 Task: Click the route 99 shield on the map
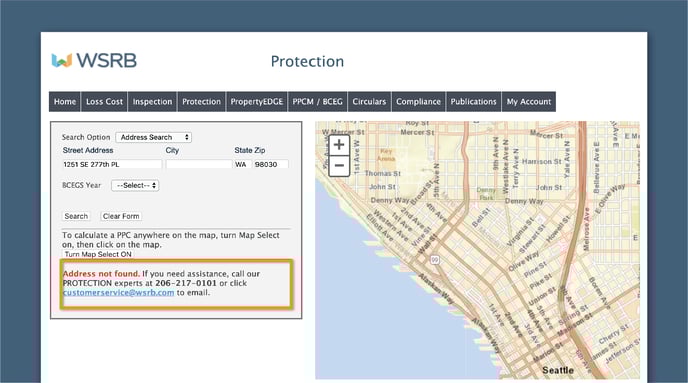434,260
